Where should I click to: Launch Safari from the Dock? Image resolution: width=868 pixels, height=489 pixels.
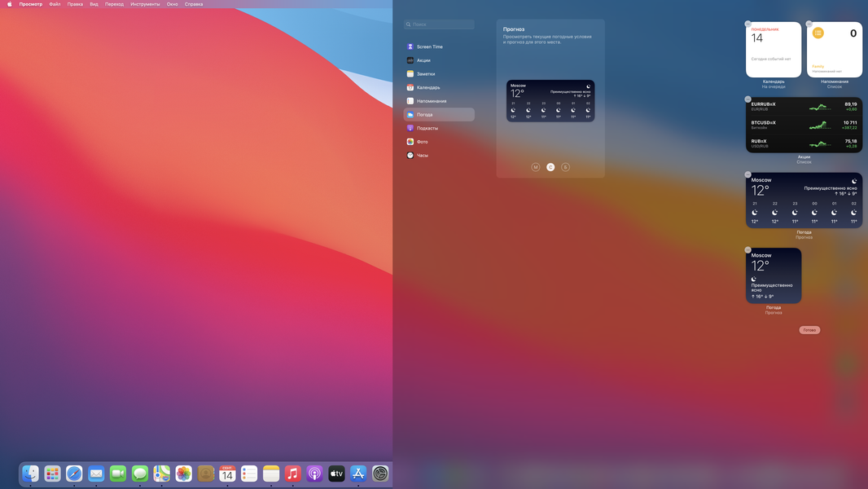coord(74,474)
